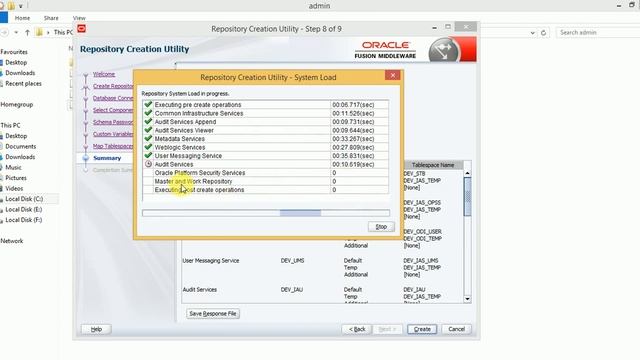This screenshot has height=360, width=640.
Task: Click the checkmark icon for Audit Services Append
Action: (x=148, y=122)
